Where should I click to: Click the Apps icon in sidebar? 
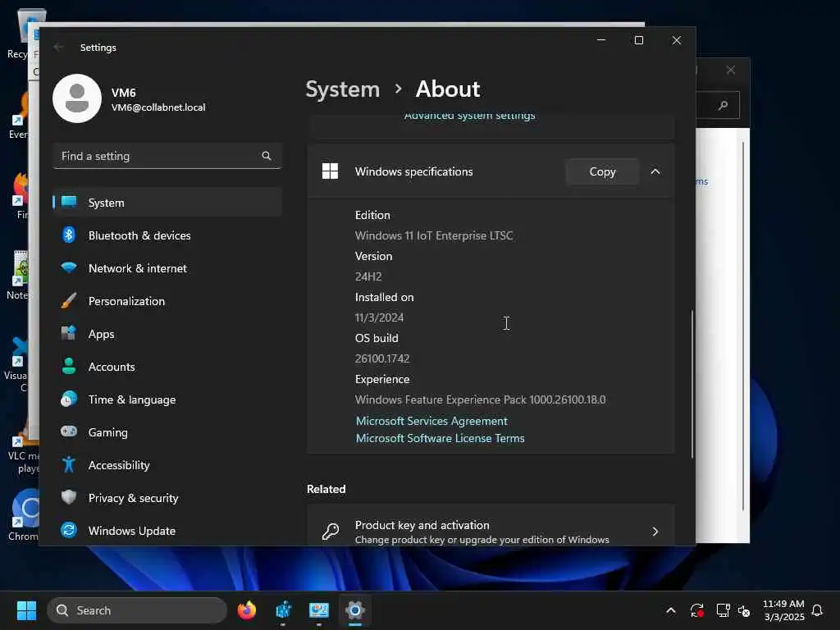coord(69,333)
